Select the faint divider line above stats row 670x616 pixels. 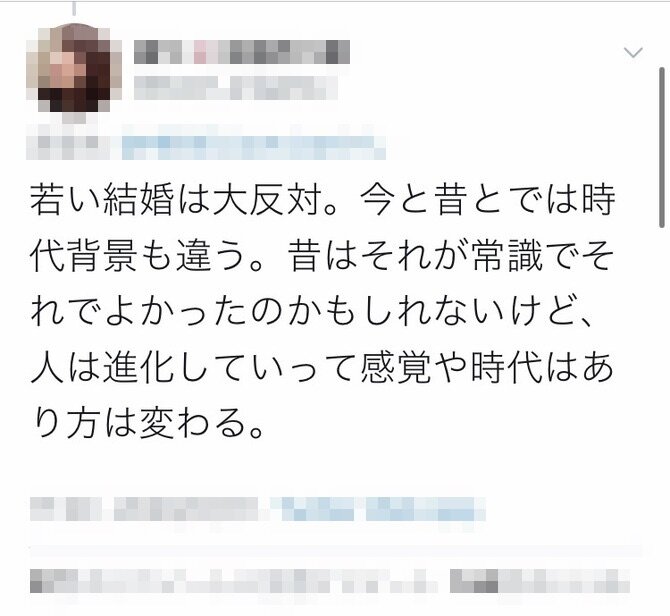pos(336,549)
